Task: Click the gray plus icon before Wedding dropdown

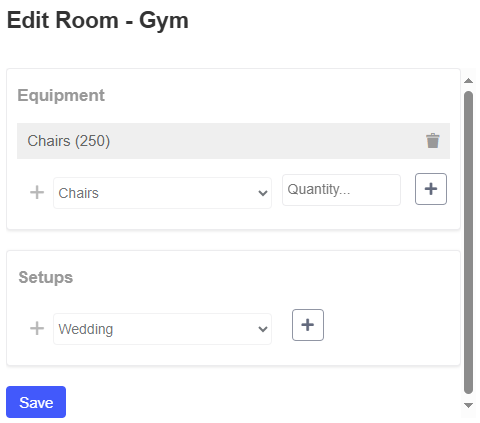Action: click(37, 328)
